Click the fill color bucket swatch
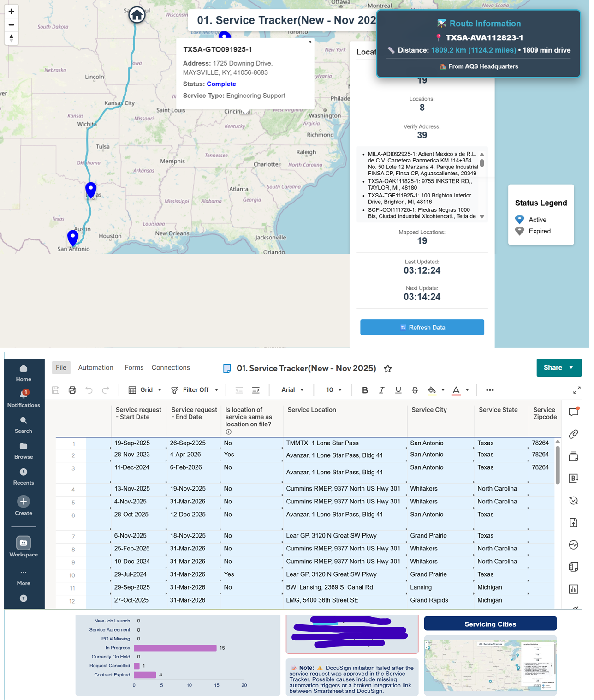This screenshot has width=594, height=700. click(432, 390)
